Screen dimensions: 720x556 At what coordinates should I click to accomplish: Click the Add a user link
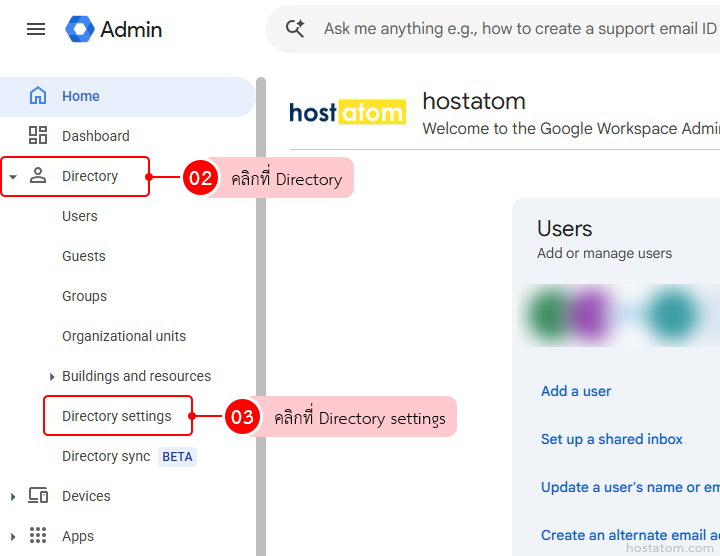[576, 391]
